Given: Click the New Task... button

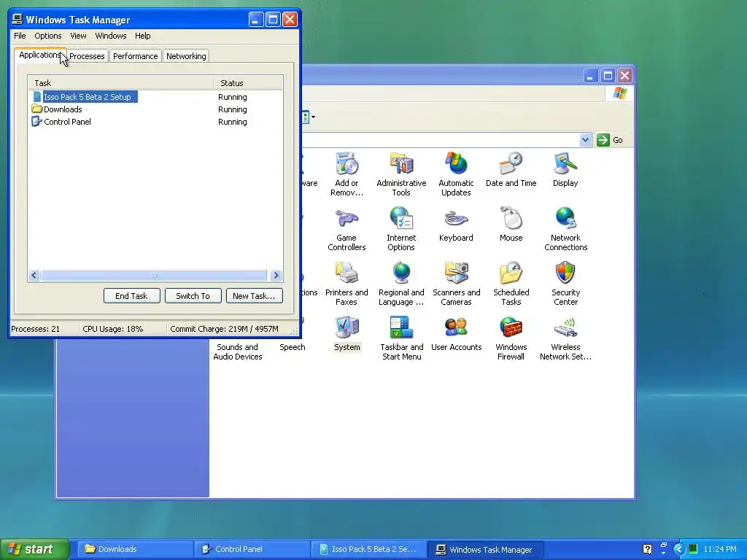Looking at the screenshot, I should 254,296.
